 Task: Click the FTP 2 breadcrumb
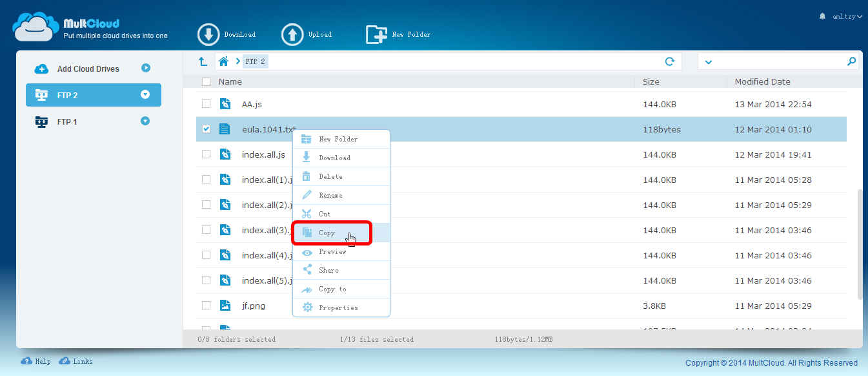pyautogui.click(x=256, y=61)
